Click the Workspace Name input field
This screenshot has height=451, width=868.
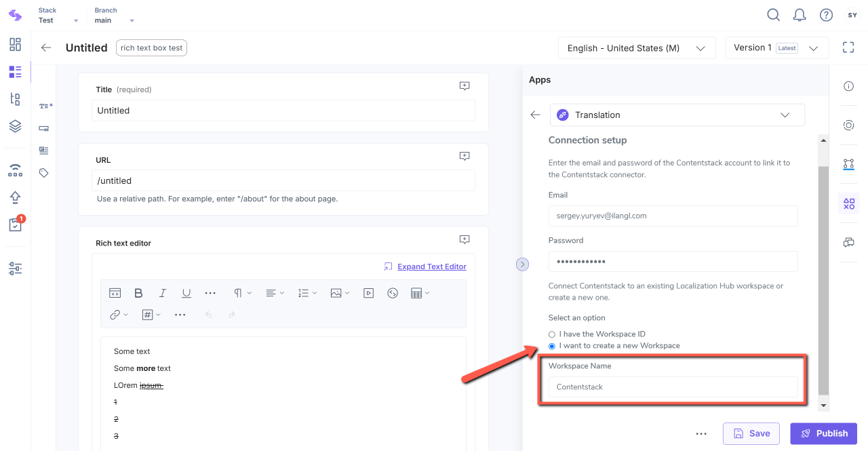pos(673,387)
